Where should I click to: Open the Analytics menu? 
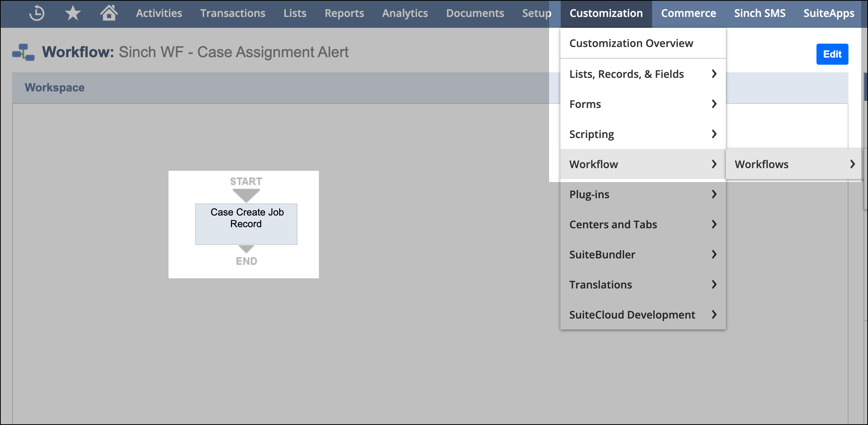coord(405,13)
